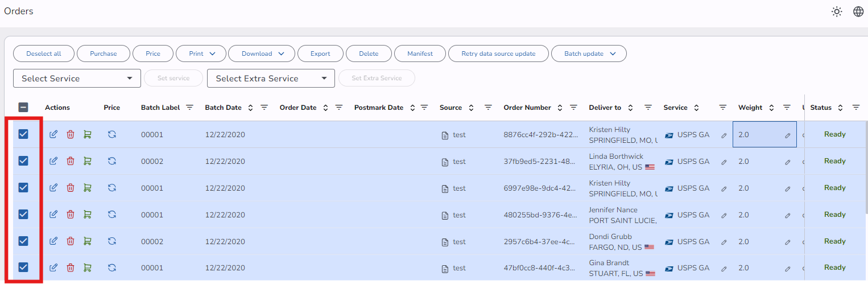
Task: Toggle the header select-all checkbox
Action: 23,107
